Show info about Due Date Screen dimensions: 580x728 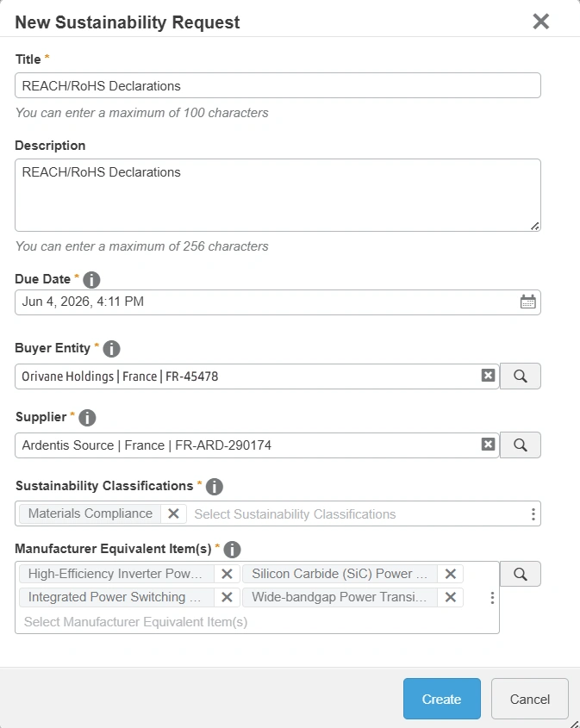tap(91, 279)
